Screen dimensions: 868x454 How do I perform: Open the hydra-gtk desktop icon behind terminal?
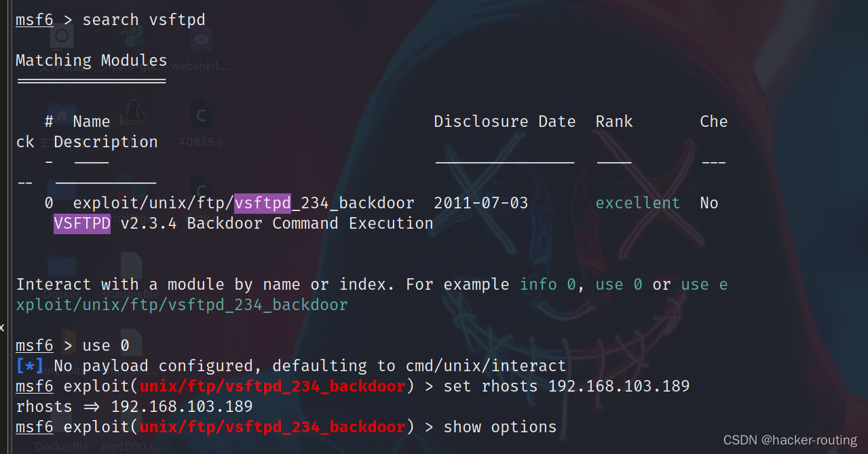[x=133, y=37]
